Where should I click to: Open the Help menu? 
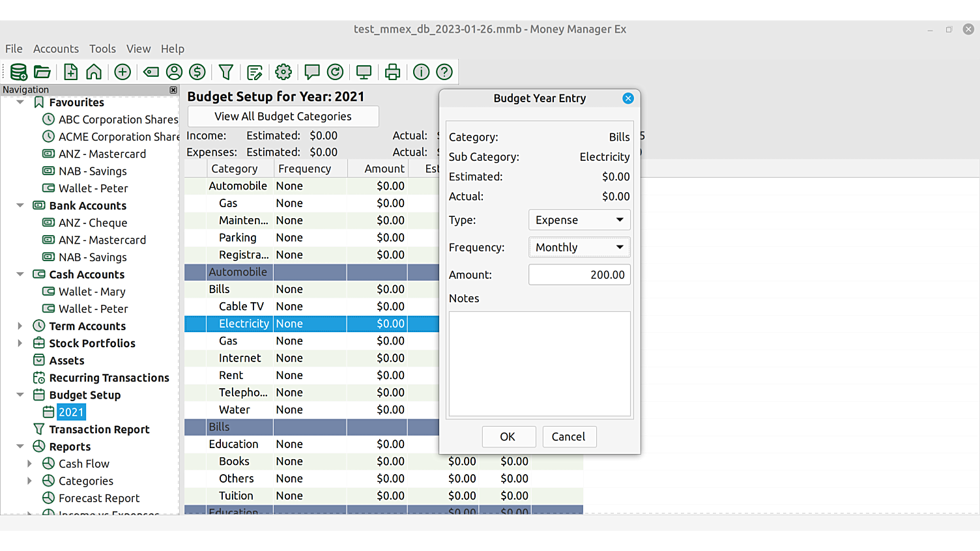pyautogui.click(x=173, y=49)
